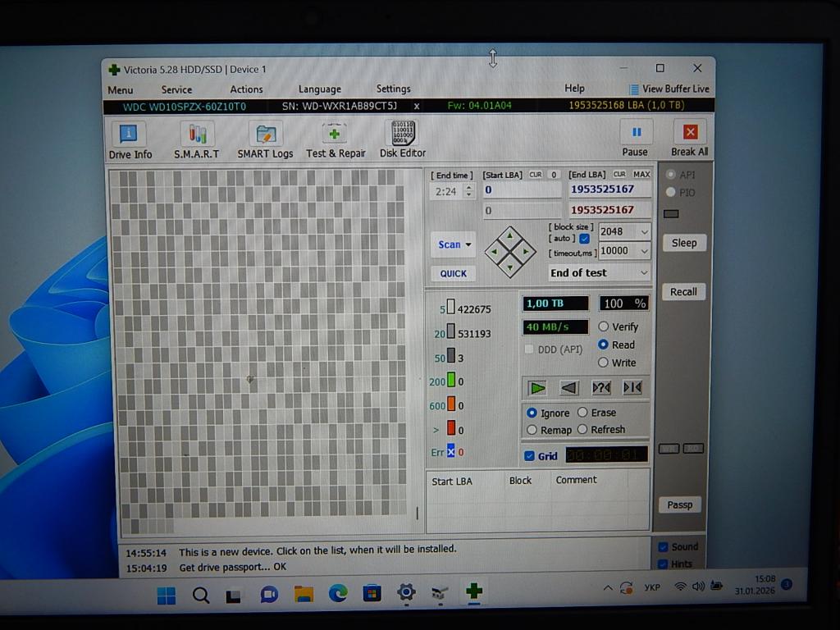This screenshot has height=630, width=840.
Task: Open the End of test dropdown
Action: point(600,272)
